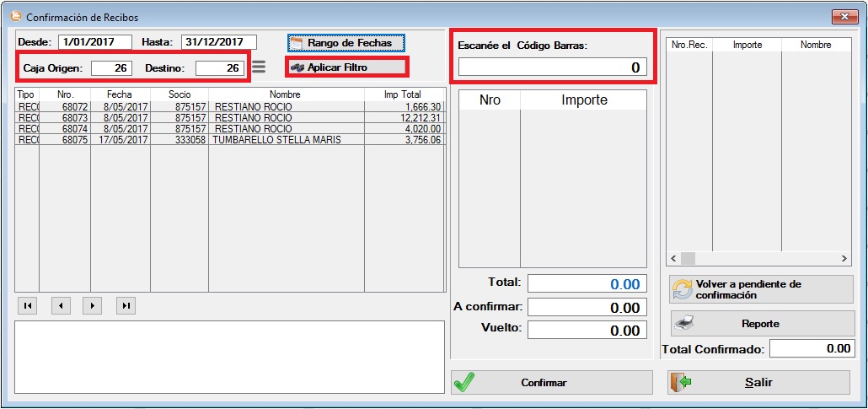Go to previous record navigation arrow
This screenshot has width=868, height=409.
coord(61,305)
